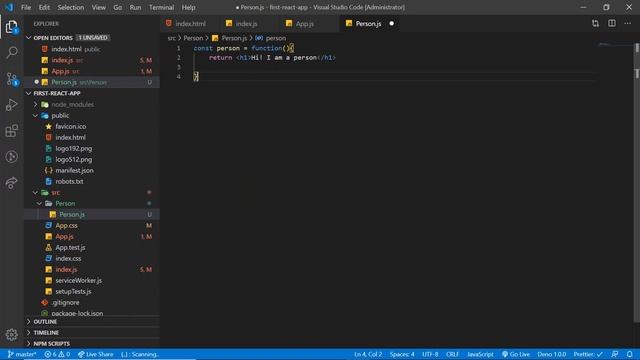The height and width of the screenshot is (360, 640).
Task: Click Go Live in status bar
Action: [516, 354]
